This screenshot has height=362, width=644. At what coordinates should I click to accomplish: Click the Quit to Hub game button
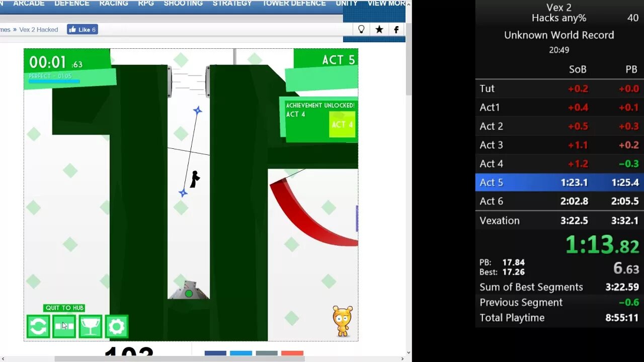pyautogui.click(x=64, y=326)
